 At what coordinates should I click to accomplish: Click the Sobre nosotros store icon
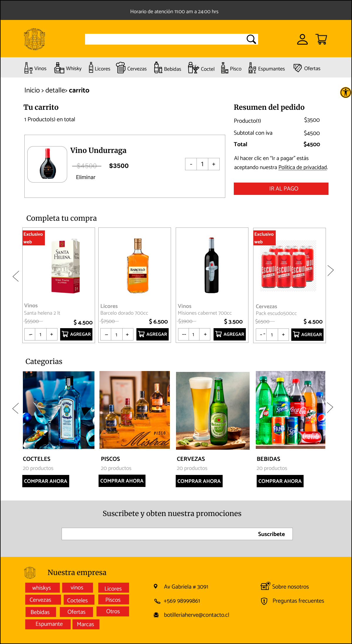(x=265, y=586)
